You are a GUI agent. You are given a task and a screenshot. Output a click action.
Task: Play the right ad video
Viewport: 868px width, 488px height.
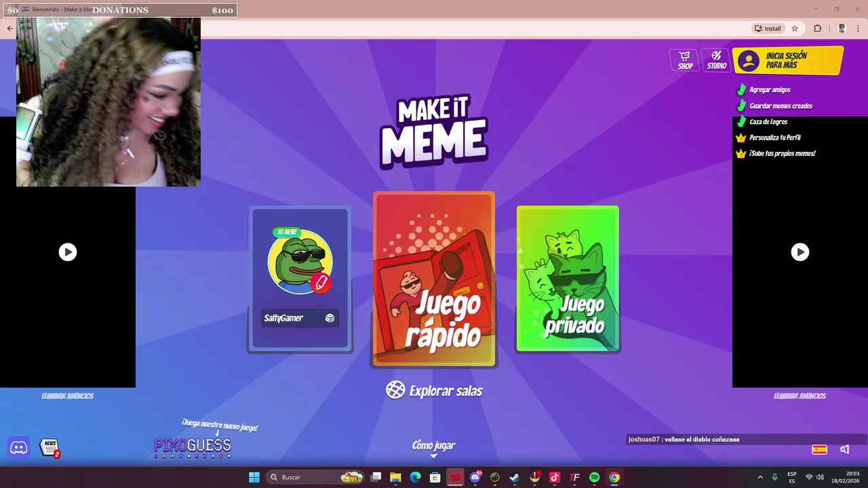800,252
